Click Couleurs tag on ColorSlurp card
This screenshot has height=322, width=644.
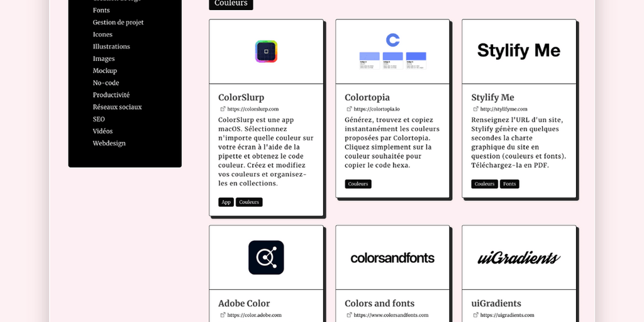pos(249,202)
